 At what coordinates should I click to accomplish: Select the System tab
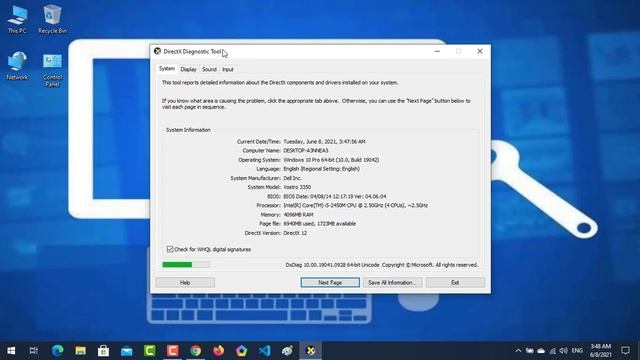pyautogui.click(x=167, y=69)
